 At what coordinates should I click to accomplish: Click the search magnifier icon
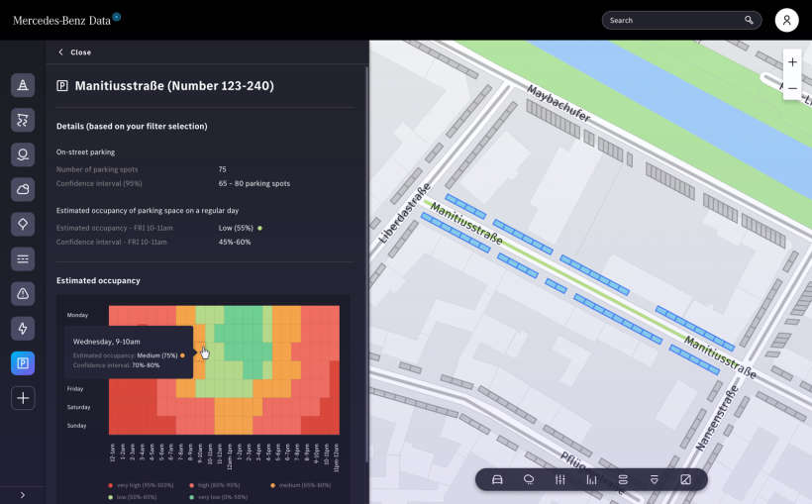[749, 20]
